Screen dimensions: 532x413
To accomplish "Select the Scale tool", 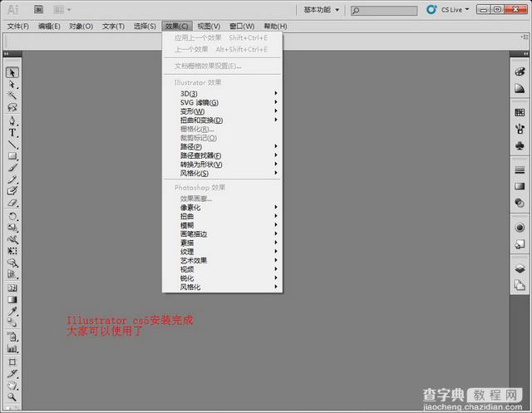I will tap(12, 228).
